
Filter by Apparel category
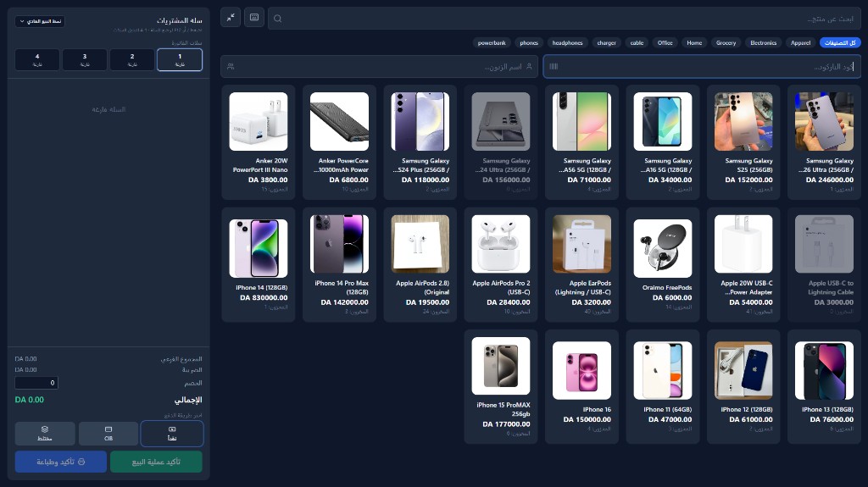pos(800,42)
